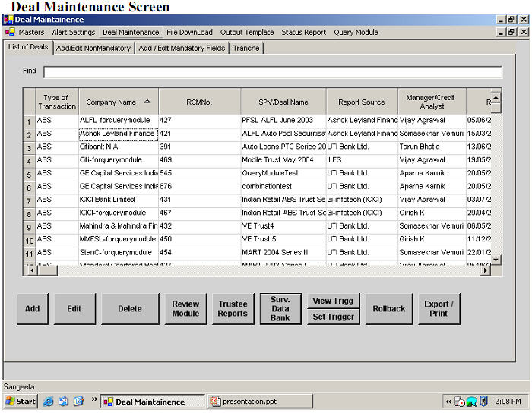Open the Alert Settings menu

[x=74, y=32]
